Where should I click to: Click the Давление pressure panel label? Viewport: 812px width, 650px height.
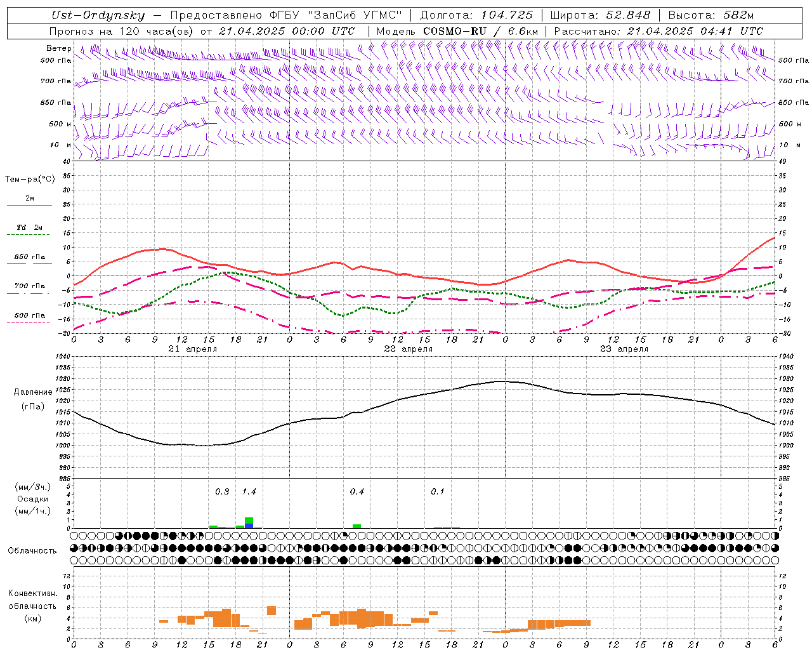point(33,392)
